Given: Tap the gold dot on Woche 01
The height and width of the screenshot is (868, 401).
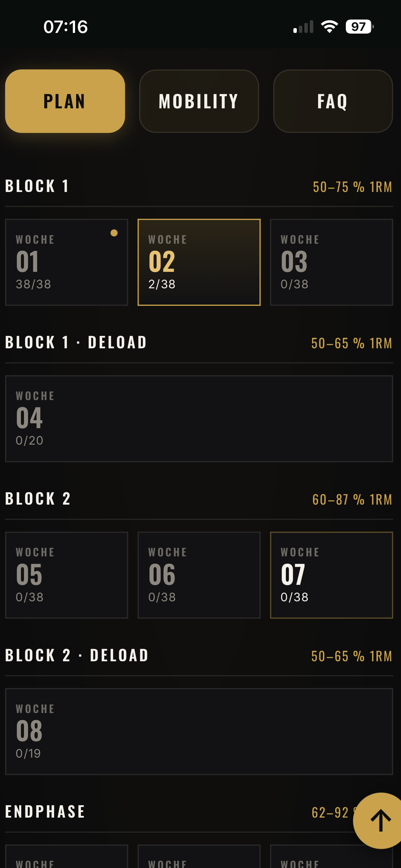Looking at the screenshot, I should point(114,233).
